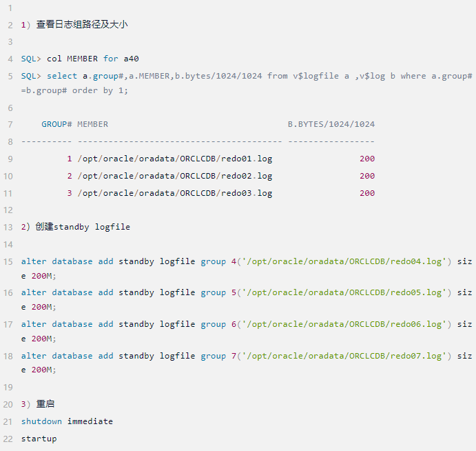This screenshot has height=451, width=476.
Task: Click the redo05.log path string
Action: pyautogui.click(x=342, y=292)
